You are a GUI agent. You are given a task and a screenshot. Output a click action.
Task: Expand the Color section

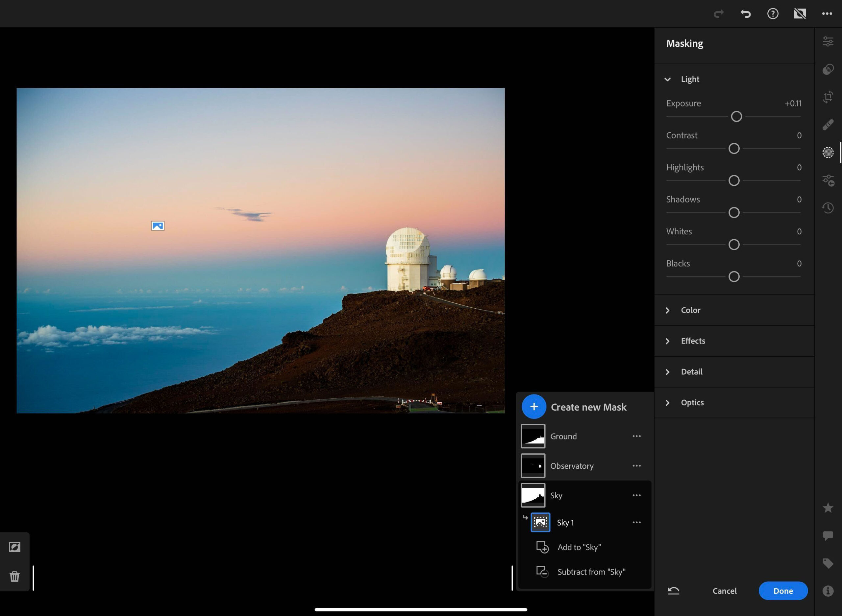[x=667, y=310]
